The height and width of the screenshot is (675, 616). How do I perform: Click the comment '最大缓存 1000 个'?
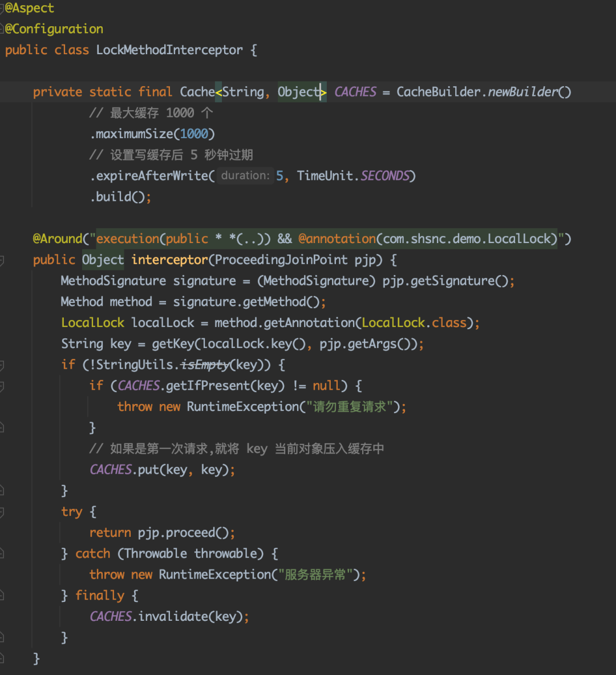pyautogui.click(x=151, y=113)
